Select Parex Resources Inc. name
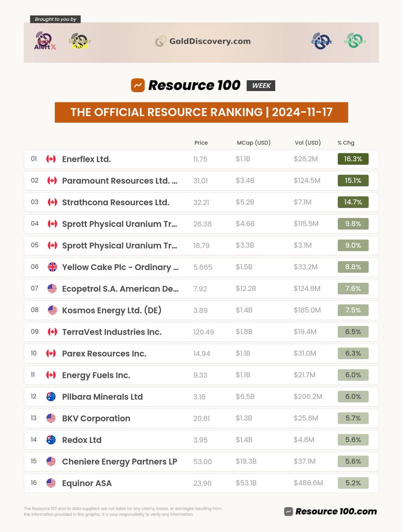 tap(104, 354)
